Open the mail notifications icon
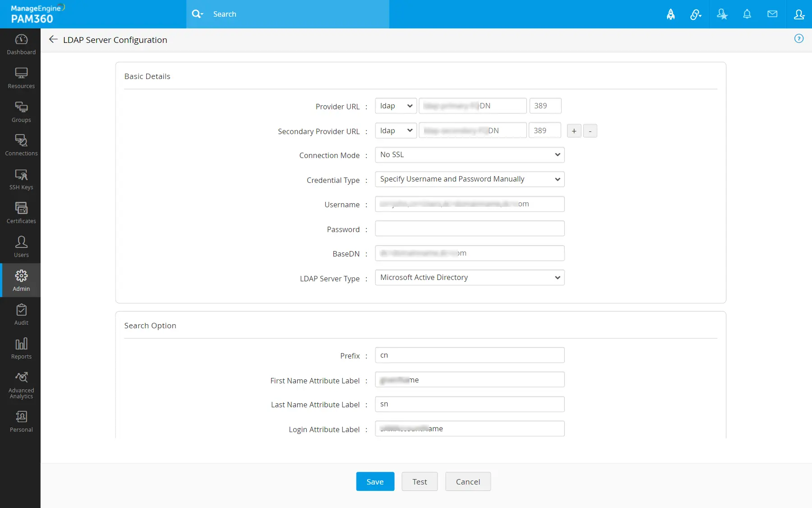Viewport: 812px width, 508px height. pos(772,14)
